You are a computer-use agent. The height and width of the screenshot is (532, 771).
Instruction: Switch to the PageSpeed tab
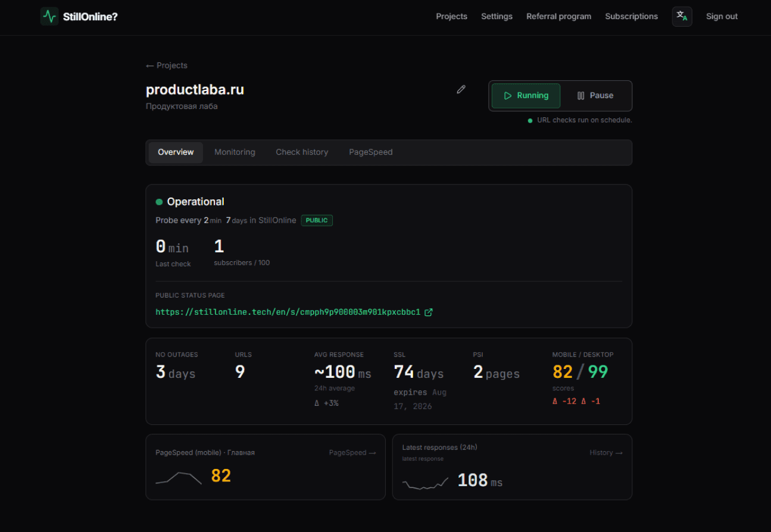click(370, 152)
